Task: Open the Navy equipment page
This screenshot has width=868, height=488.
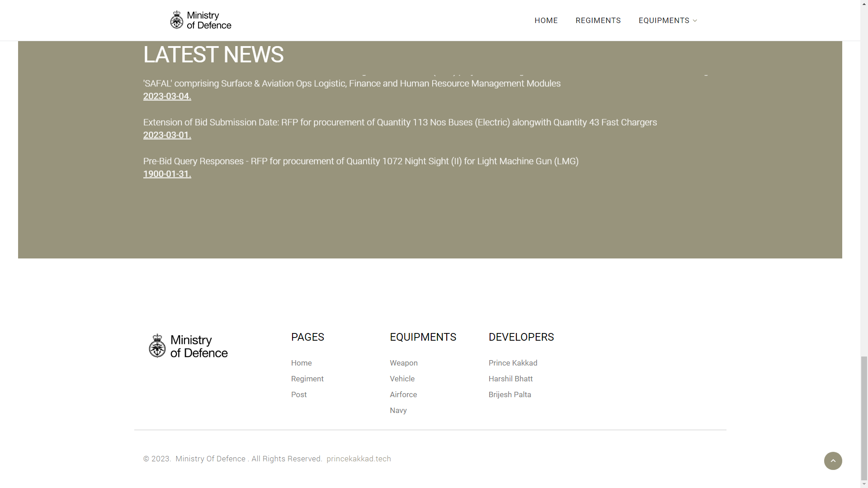Action: click(398, 410)
